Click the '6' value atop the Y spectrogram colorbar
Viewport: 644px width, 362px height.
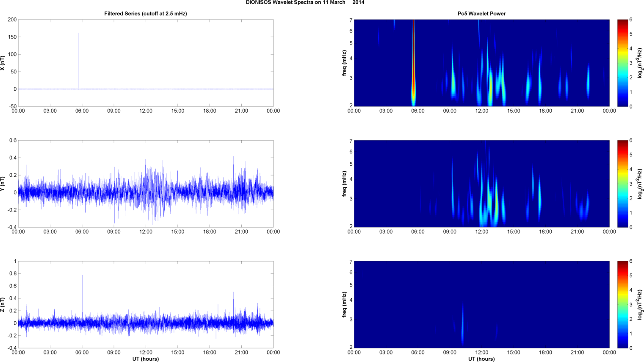click(631, 140)
